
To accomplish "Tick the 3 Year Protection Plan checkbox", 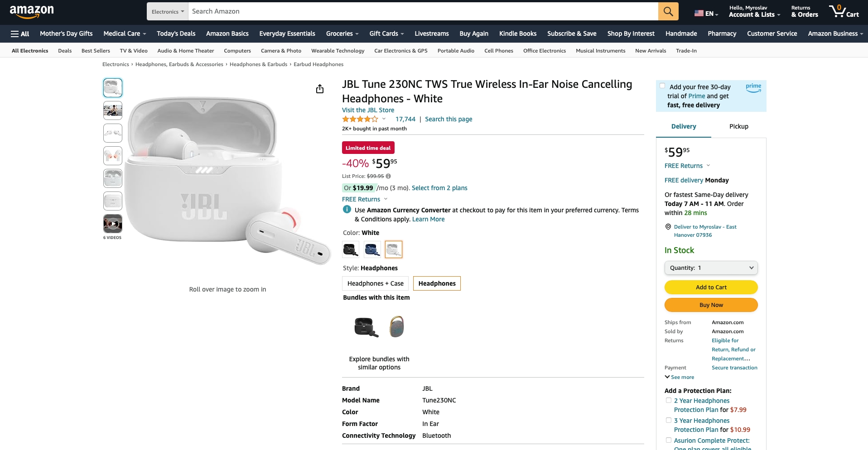I will pyautogui.click(x=668, y=421).
